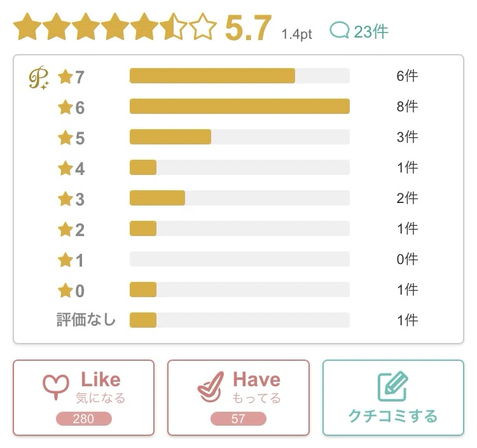Click the 280 like count badge
Viewport: 477px width, 448px height.
tap(84, 419)
